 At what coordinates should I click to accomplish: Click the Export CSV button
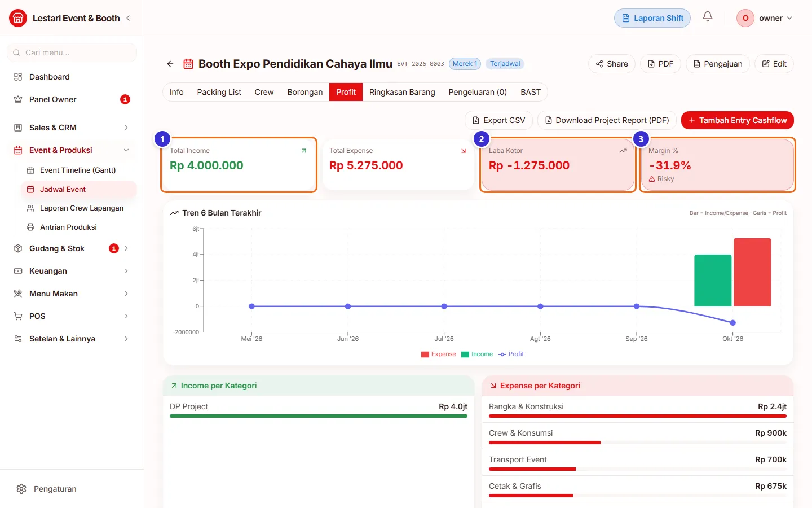pyautogui.click(x=498, y=120)
